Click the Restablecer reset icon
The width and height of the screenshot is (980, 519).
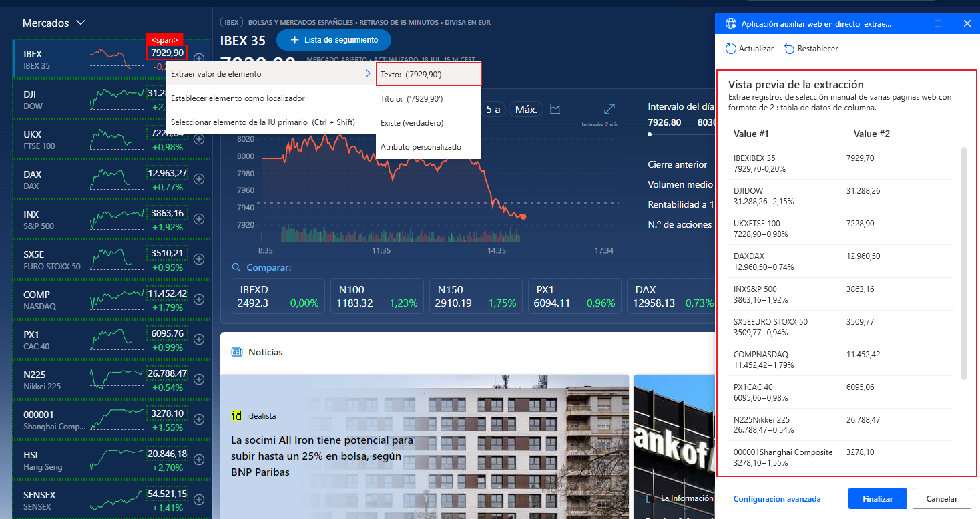tap(790, 48)
